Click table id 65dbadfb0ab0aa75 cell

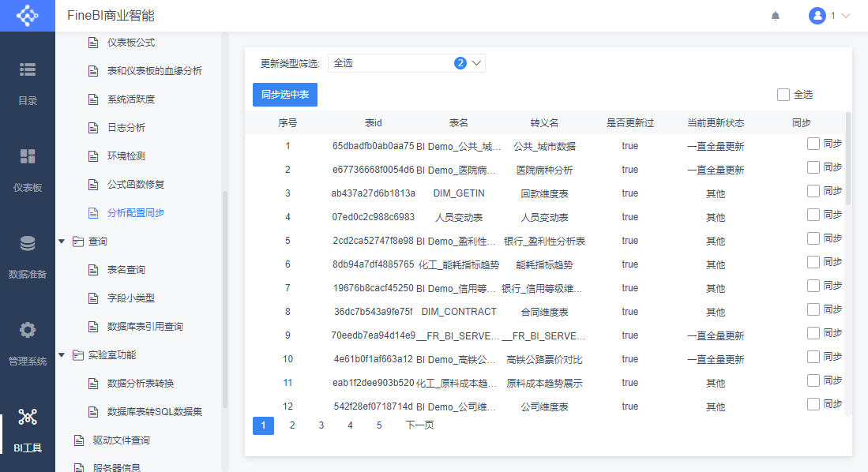pyautogui.click(x=373, y=146)
